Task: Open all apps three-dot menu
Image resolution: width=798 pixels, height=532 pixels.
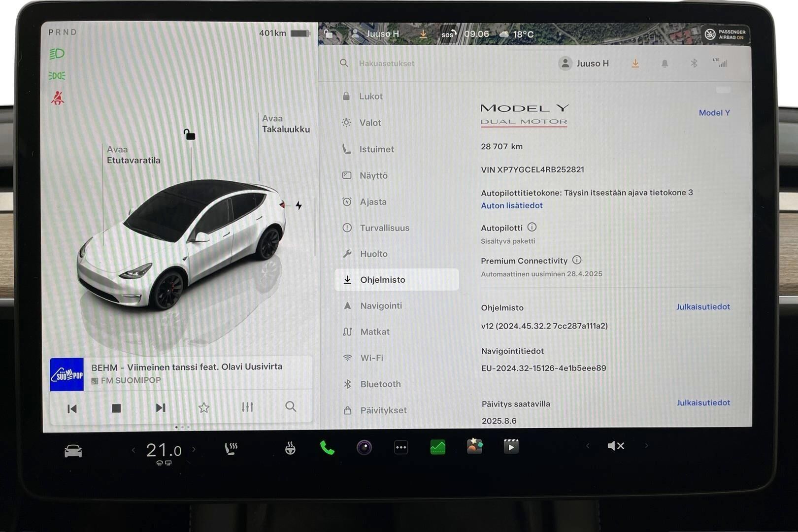Action: click(x=401, y=448)
